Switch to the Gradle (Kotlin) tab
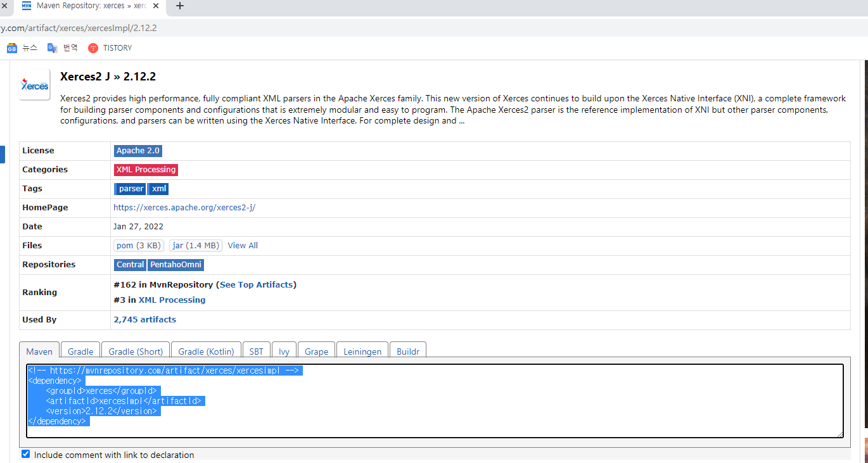This screenshot has height=463, width=868. click(x=206, y=352)
